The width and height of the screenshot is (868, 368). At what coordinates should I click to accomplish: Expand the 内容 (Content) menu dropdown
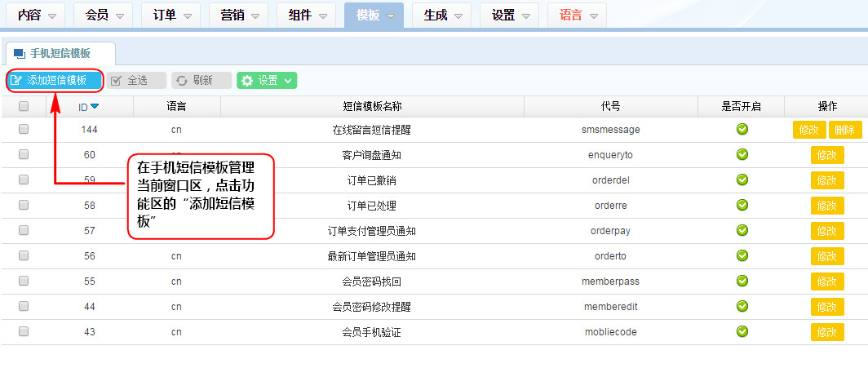click(x=37, y=16)
